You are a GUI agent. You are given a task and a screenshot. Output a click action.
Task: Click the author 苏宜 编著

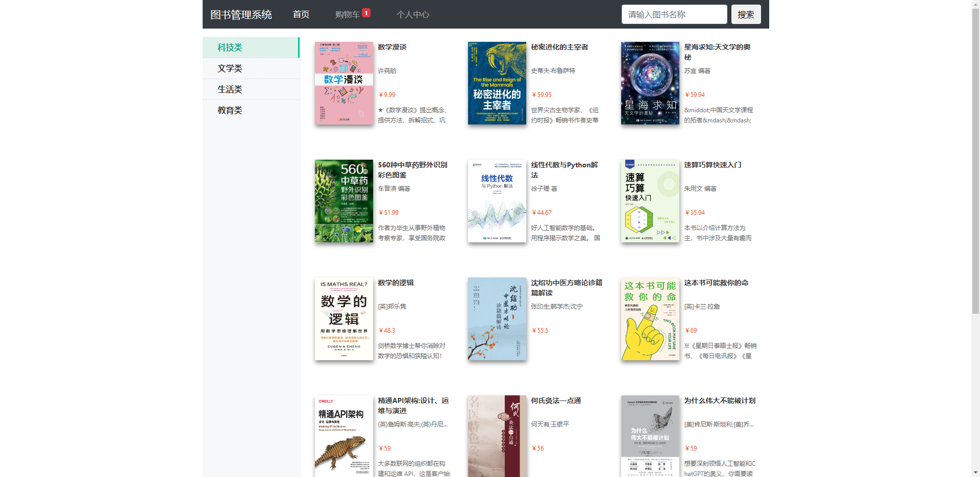coord(697,71)
